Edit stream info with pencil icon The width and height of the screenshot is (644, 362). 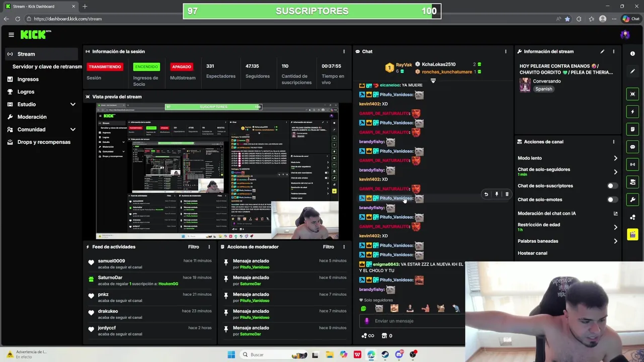602,51
